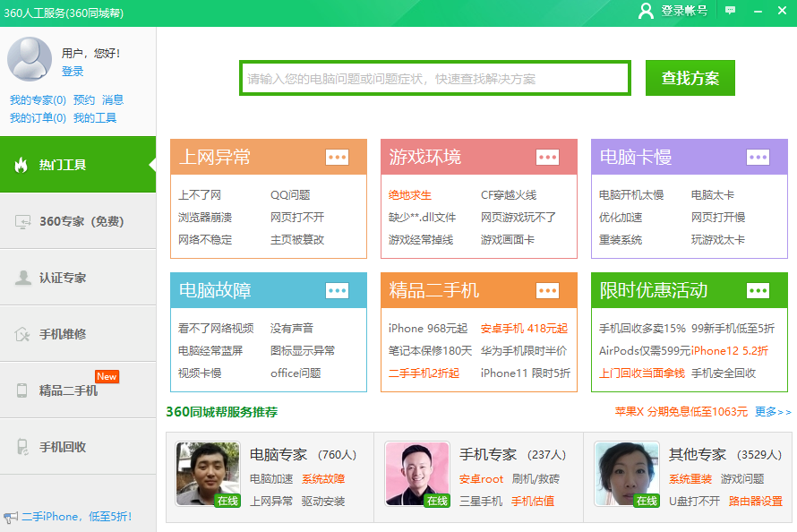Viewport: 797px width, 532px height.
Task: Select 主页被篡改 entry
Action: coord(297,240)
